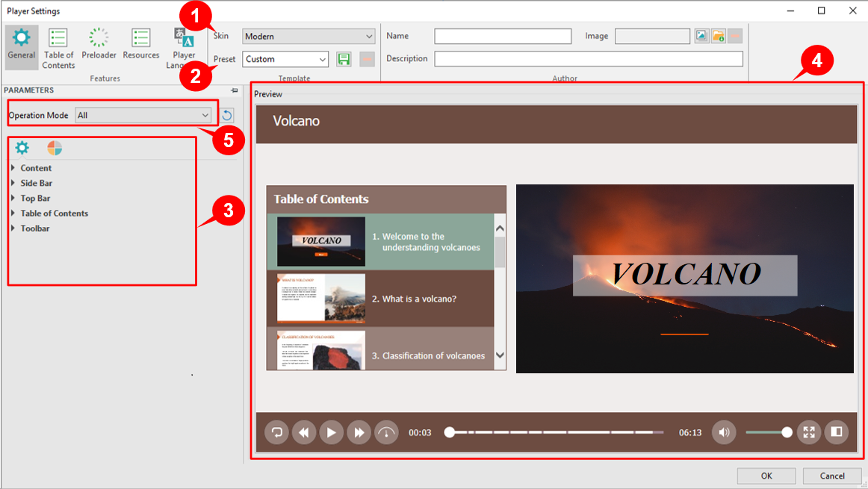Click the author Name input field

tap(503, 37)
